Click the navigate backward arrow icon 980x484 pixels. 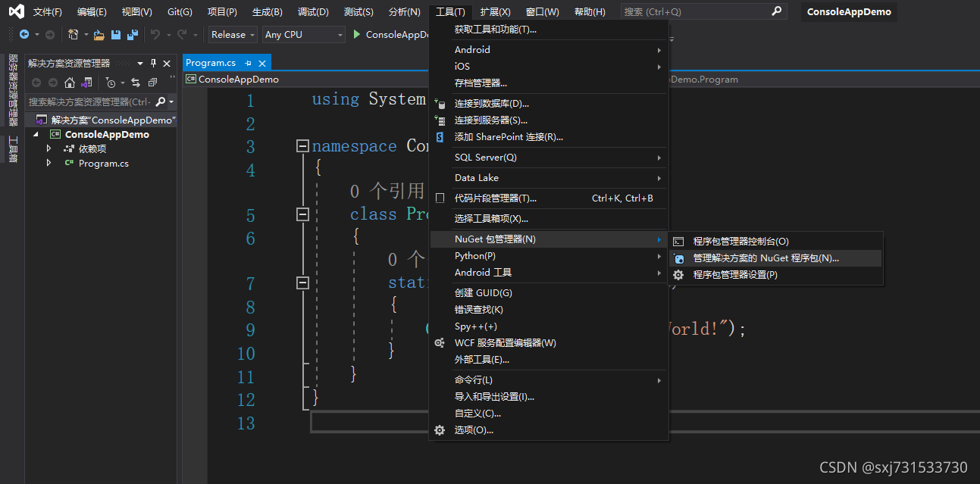[x=23, y=34]
